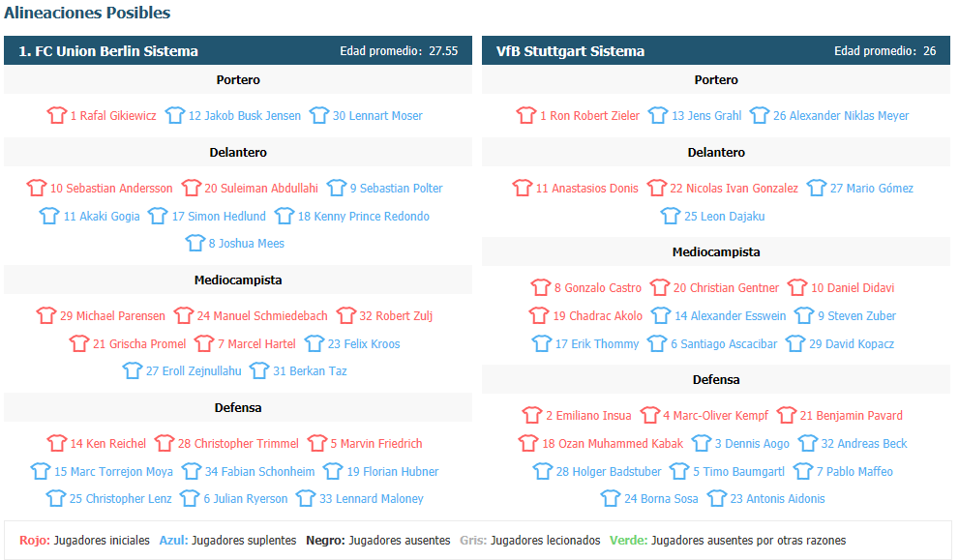Click the red shirt icon beside Anastasios Donis
The height and width of the screenshot is (560, 959).
tap(523, 188)
